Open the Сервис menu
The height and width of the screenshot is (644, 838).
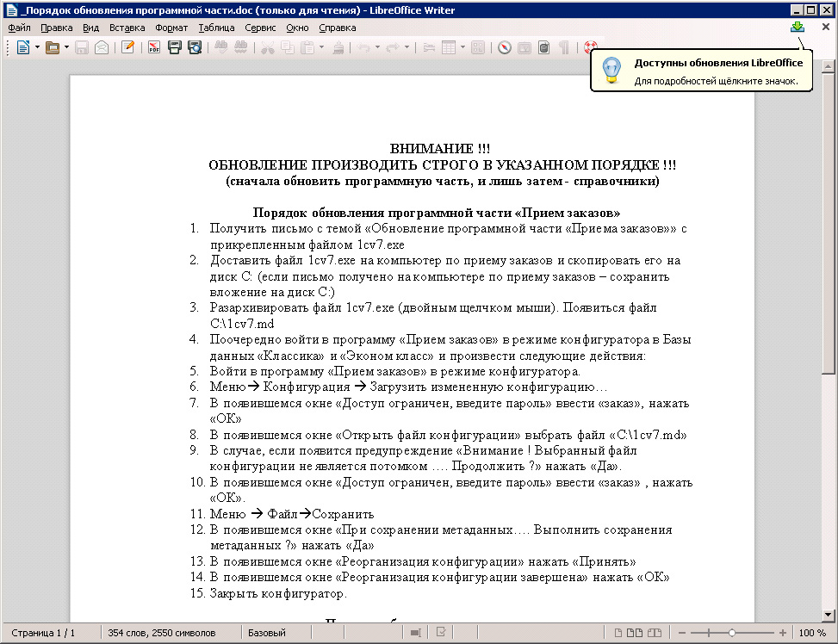(x=260, y=27)
